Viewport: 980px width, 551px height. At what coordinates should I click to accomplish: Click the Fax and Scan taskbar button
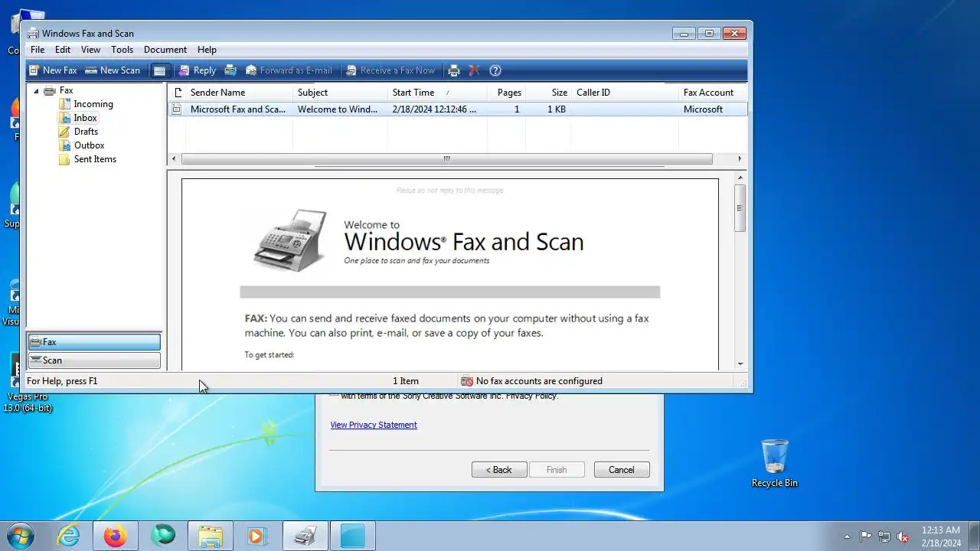[305, 536]
